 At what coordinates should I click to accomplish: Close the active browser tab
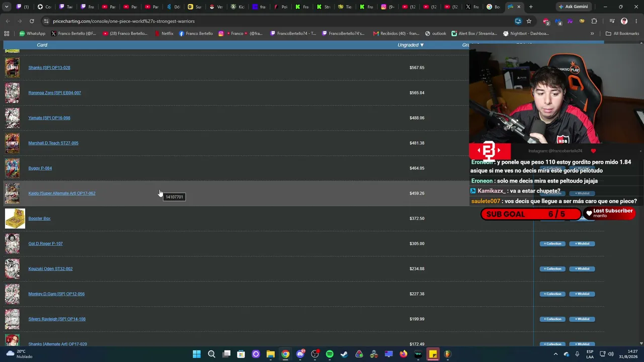[x=519, y=7]
